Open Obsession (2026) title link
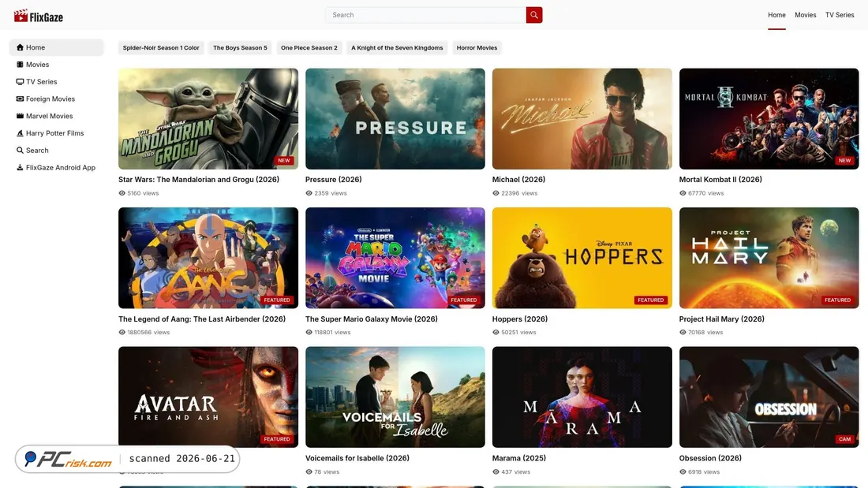 point(710,459)
